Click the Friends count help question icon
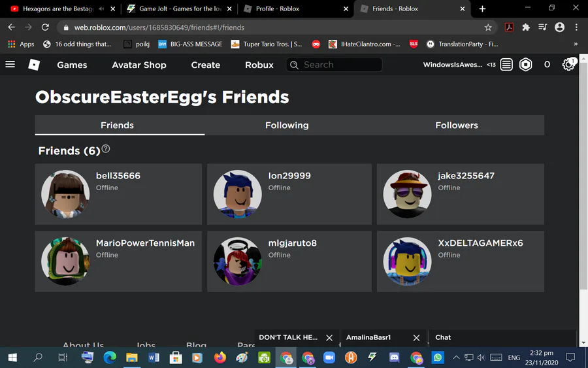The width and height of the screenshot is (588, 368). click(x=106, y=149)
